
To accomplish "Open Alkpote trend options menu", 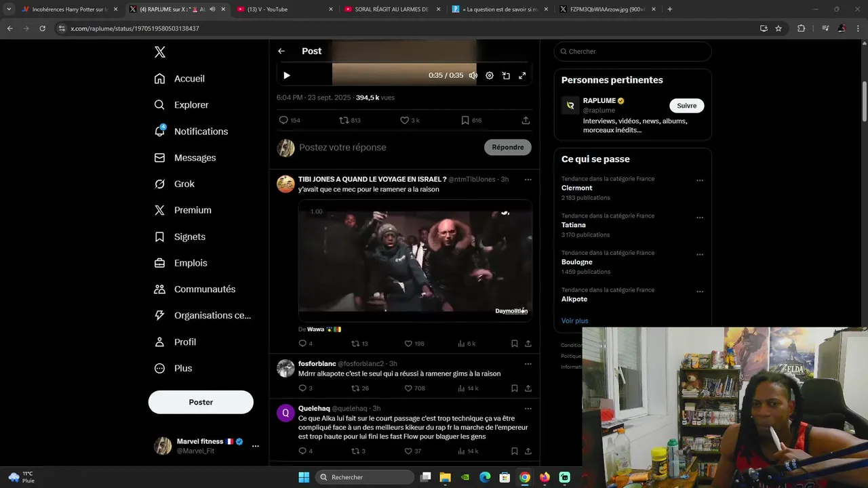I will [x=700, y=291].
